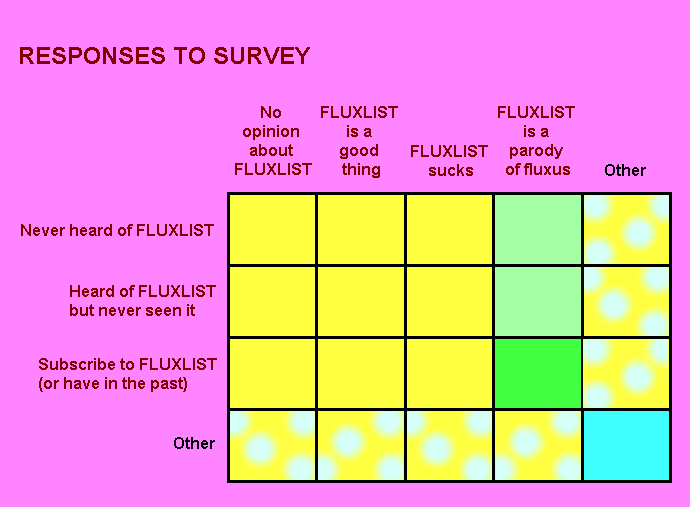
Task: Click the bright green Subscribe / parody cell
Action: tap(537, 373)
